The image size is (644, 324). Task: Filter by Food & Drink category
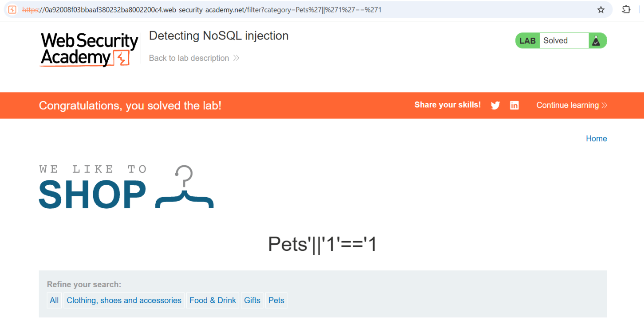(x=213, y=301)
